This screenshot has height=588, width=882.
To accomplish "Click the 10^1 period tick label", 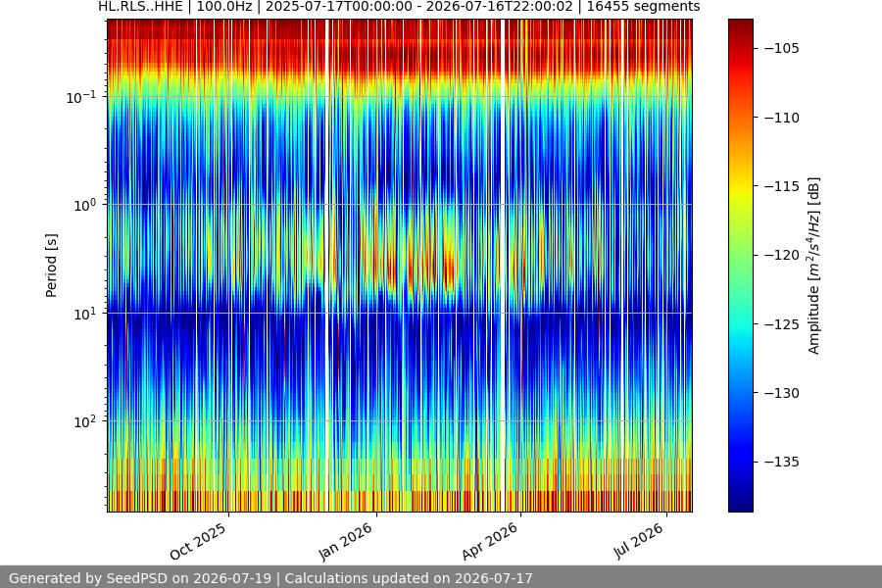I will pos(84,314).
